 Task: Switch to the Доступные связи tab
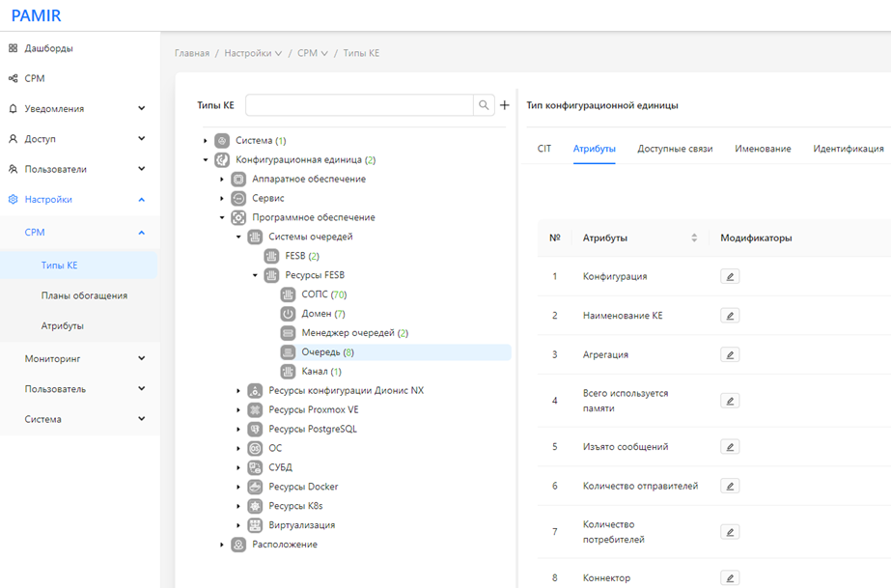click(x=675, y=149)
